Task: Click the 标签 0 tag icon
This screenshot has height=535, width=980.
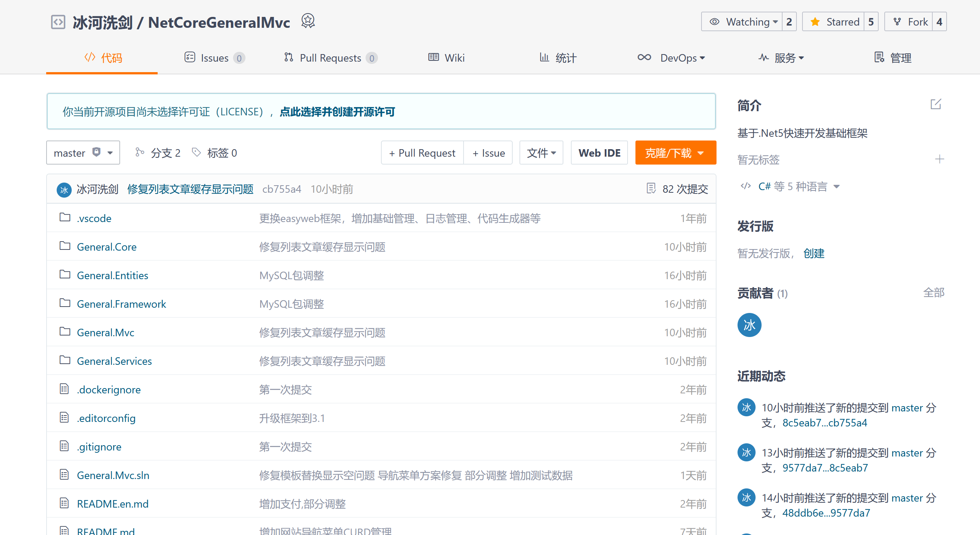Action: [x=196, y=152]
